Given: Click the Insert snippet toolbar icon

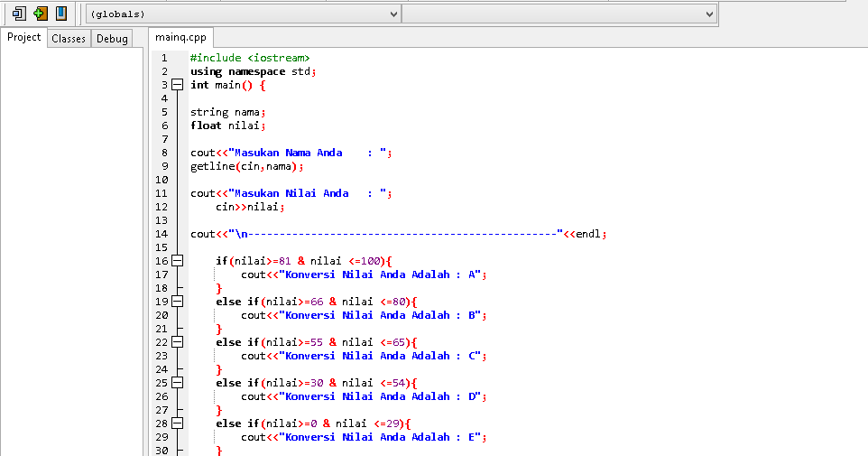Looking at the screenshot, I should [x=19, y=14].
